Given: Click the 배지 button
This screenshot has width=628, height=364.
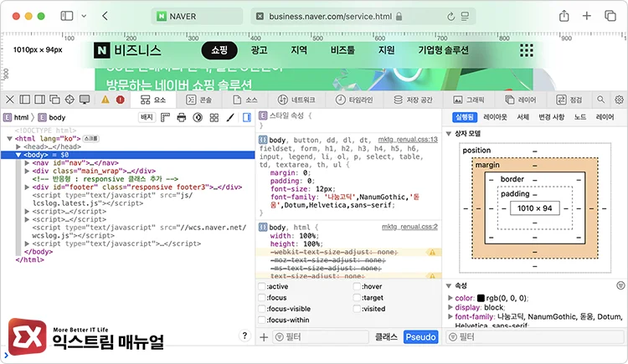Looking at the screenshot, I should pyautogui.click(x=147, y=117).
